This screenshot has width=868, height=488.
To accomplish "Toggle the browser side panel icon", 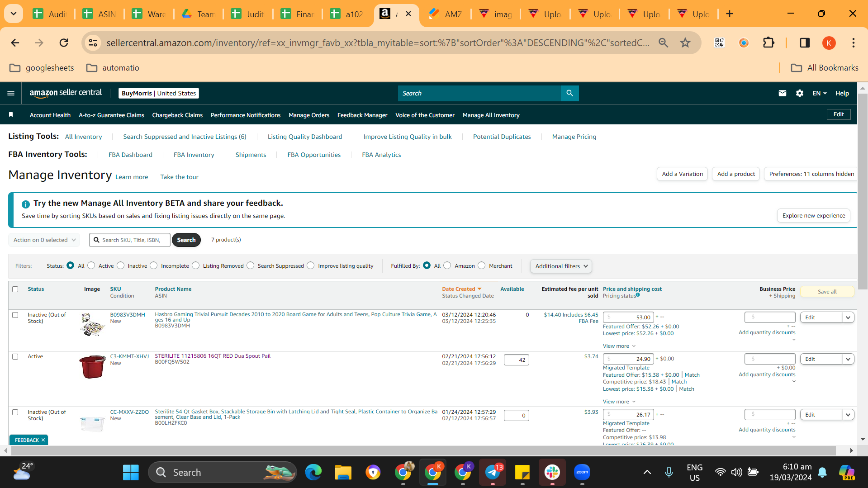I will [x=805, y=43].
